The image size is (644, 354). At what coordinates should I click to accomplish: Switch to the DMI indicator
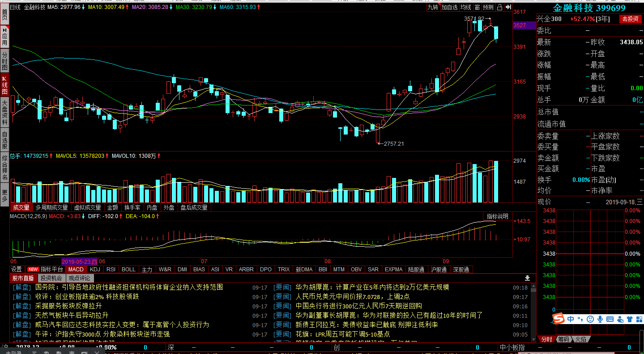point(182,270)
